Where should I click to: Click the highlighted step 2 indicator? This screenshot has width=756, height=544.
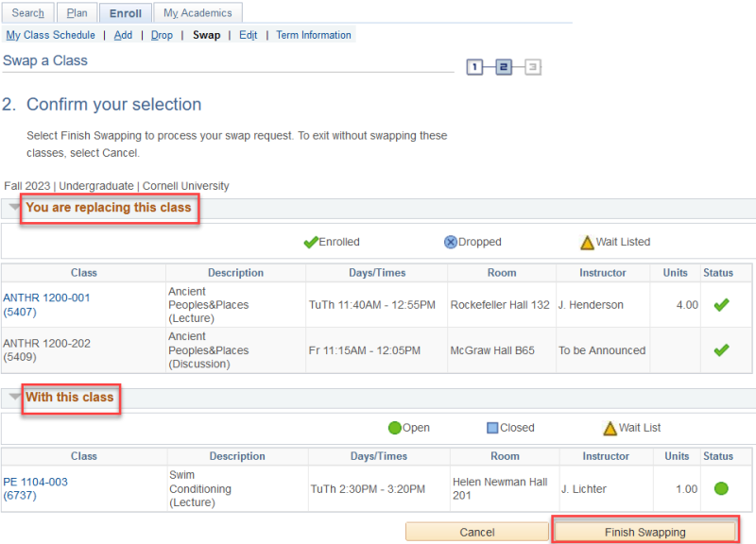pos(504,67)
